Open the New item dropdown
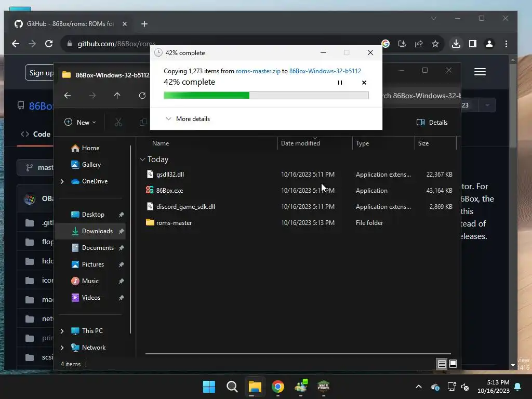This screenshot has width=532, height=399. (80, 122)
